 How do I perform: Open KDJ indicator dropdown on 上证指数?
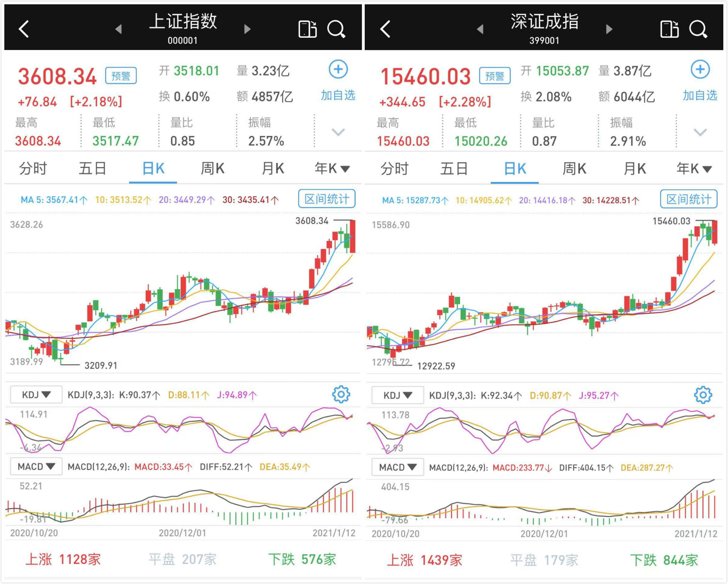36,395
